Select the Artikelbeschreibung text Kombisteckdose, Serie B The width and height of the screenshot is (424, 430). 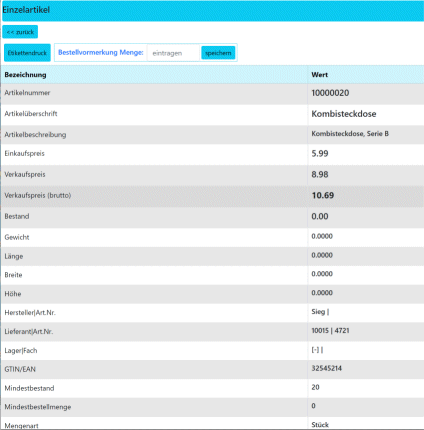pyautogui.click(x=350, y=134)
